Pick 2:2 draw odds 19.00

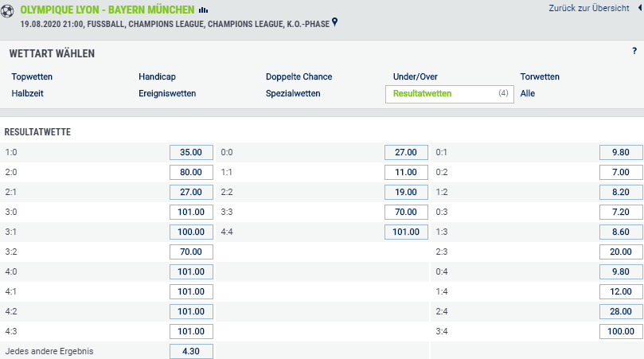pos(406,192)
